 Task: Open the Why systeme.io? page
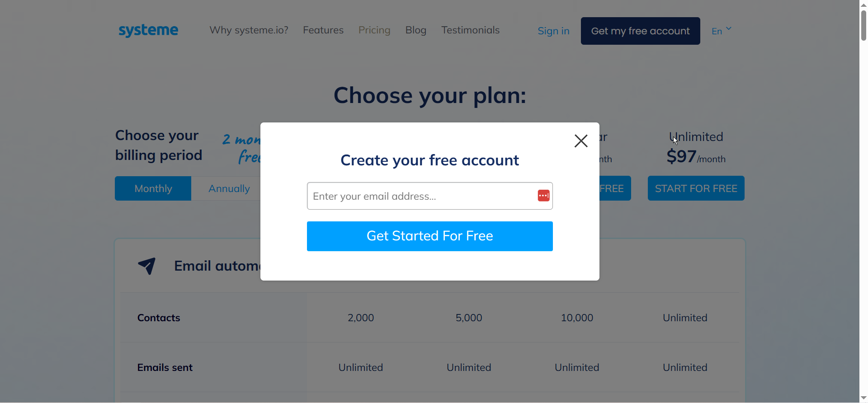pyautogui.click(x=249, y=30)
